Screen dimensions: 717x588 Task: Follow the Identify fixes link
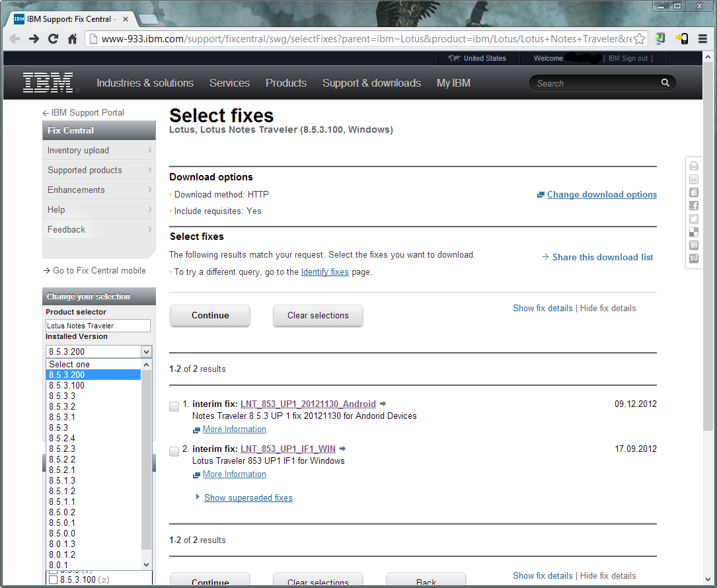coord(324,272)
